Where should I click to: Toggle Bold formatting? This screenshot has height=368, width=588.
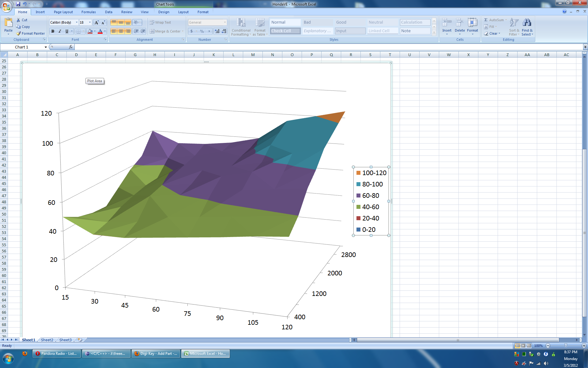53,31
